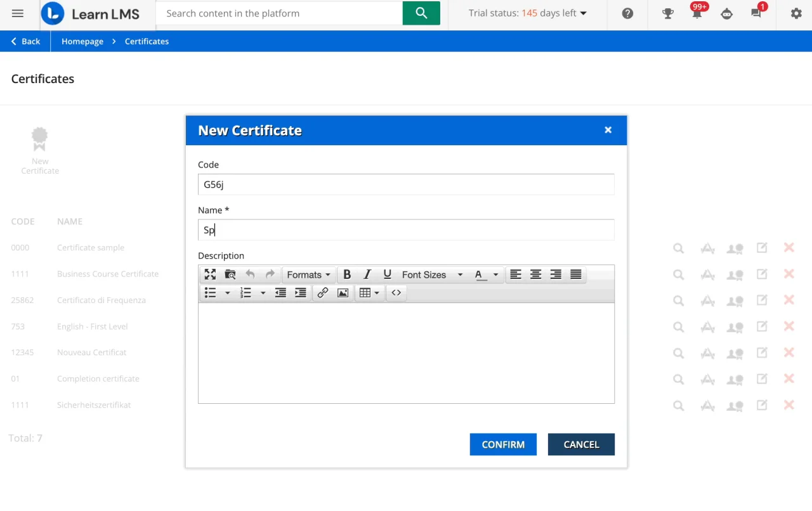Open the hamburger main menu
Image resolution: width=812 pixels, height=511 pixels.
[x=18, y=13]
